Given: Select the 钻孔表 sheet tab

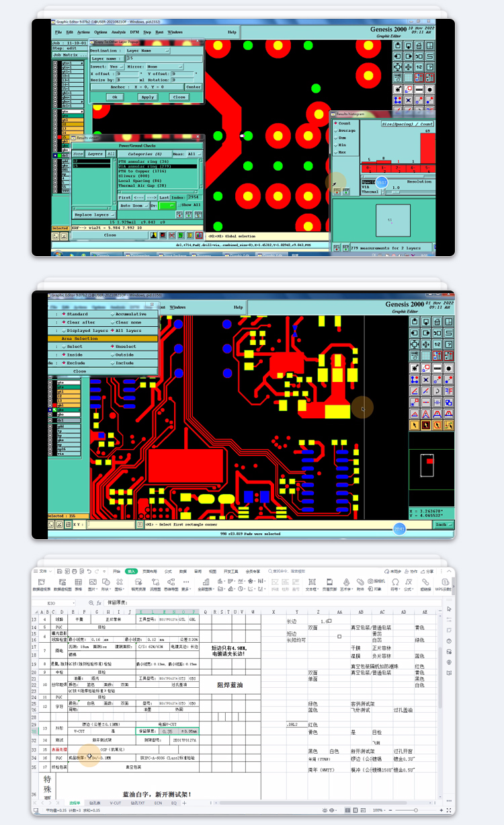Looking at the screenshot, I should point(95,803).
